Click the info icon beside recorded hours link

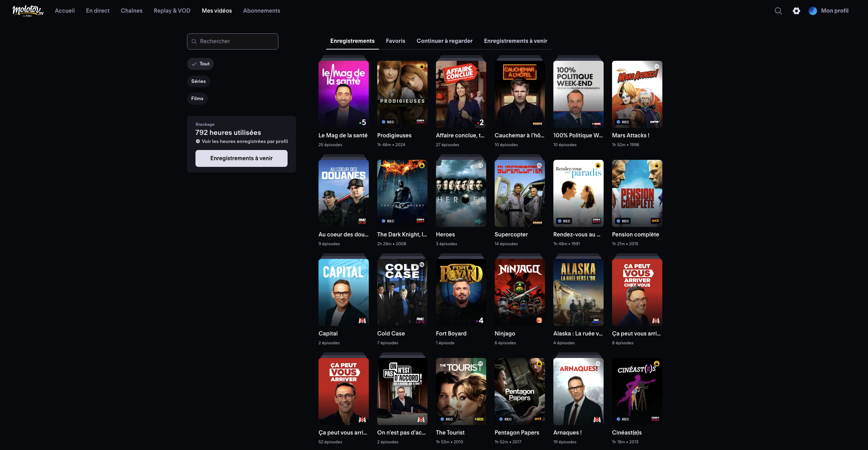[198, 141]
